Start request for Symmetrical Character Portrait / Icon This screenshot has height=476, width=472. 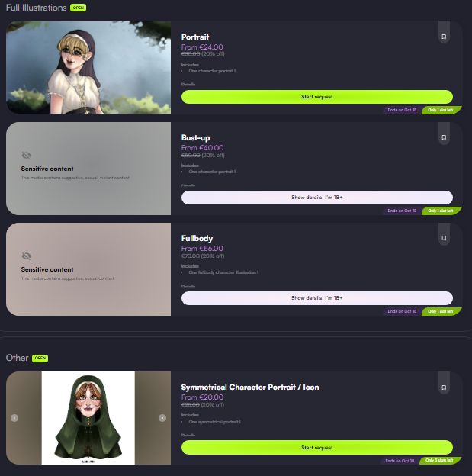pyautogui.click(x=317, y=448)
